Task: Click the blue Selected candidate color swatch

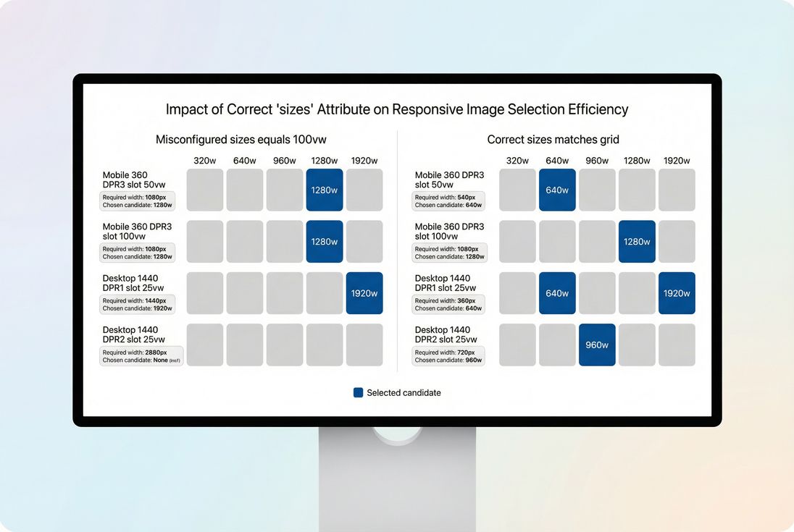Action: pos(358,392)
